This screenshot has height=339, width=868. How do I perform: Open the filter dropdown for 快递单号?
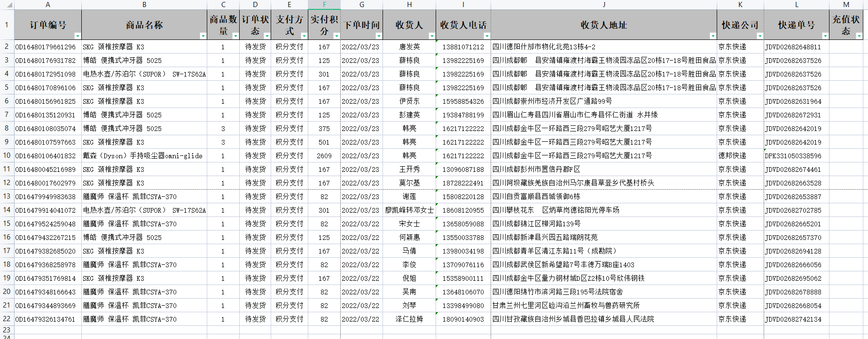click(825, 36)
